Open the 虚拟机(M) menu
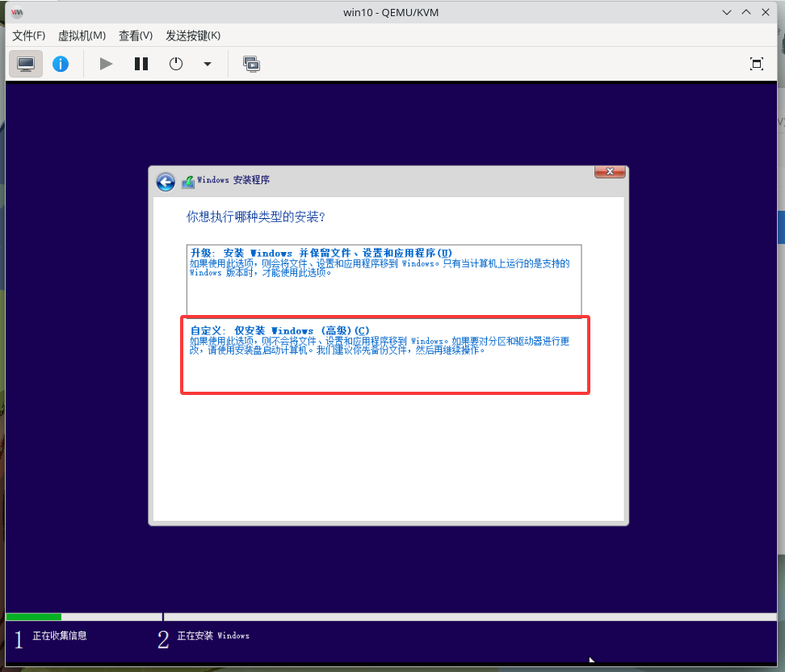 tap(82, 36)
